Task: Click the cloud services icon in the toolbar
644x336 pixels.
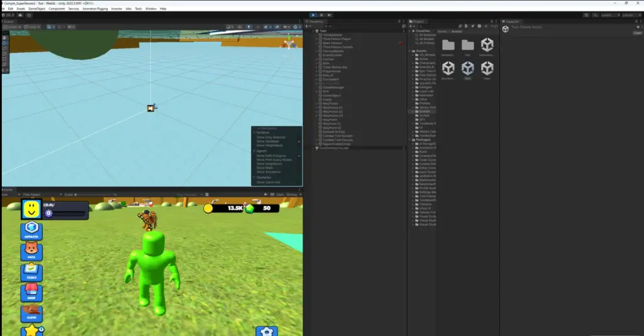Action: point(20,15)
